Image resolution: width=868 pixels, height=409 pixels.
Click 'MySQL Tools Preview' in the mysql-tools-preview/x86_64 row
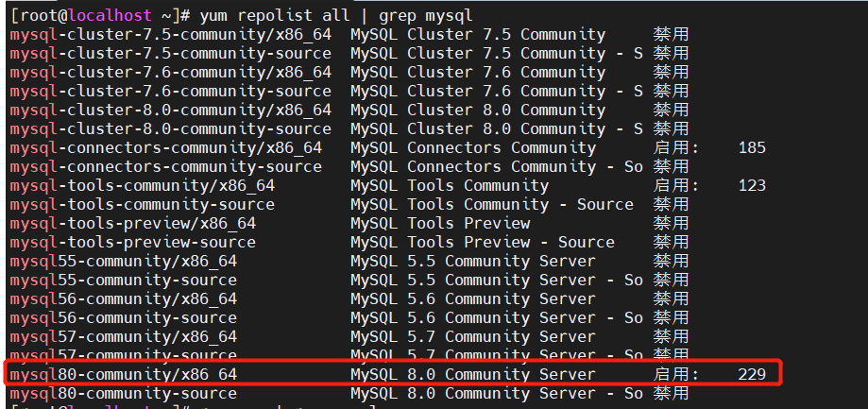441,224
